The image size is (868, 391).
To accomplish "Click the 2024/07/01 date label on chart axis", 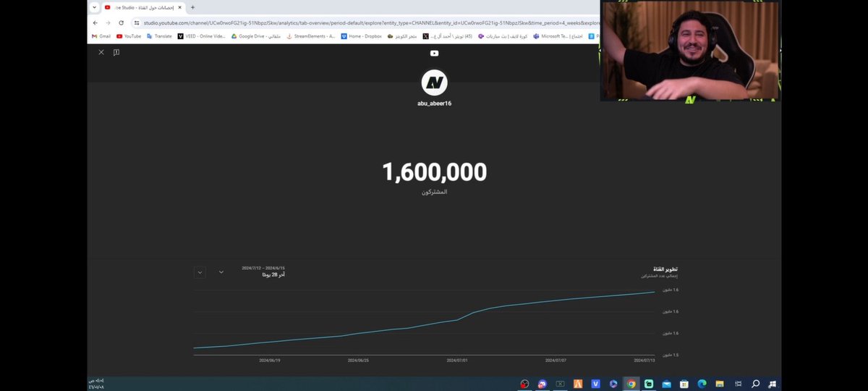I will click(x=457, y=360).
